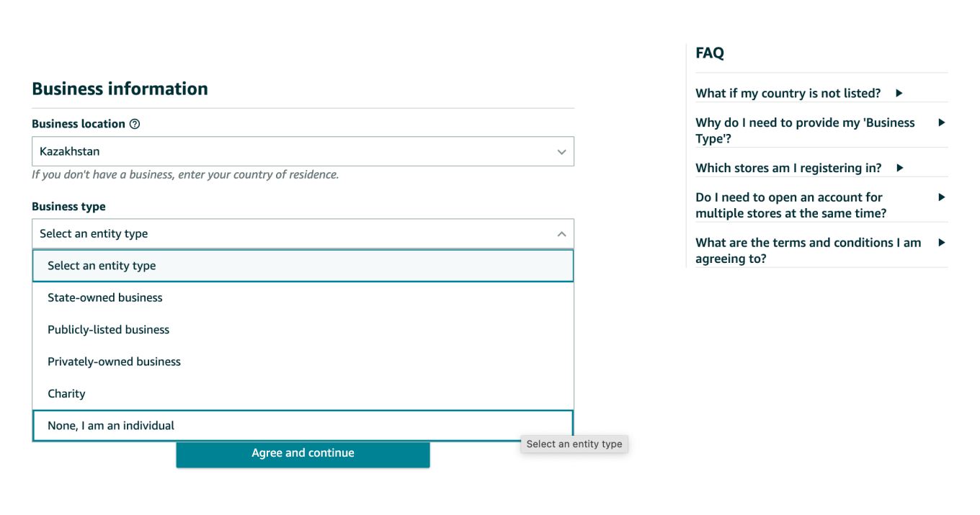
Task: Collapse Business type dropdown via up chevron
Action: coord(561,234)
